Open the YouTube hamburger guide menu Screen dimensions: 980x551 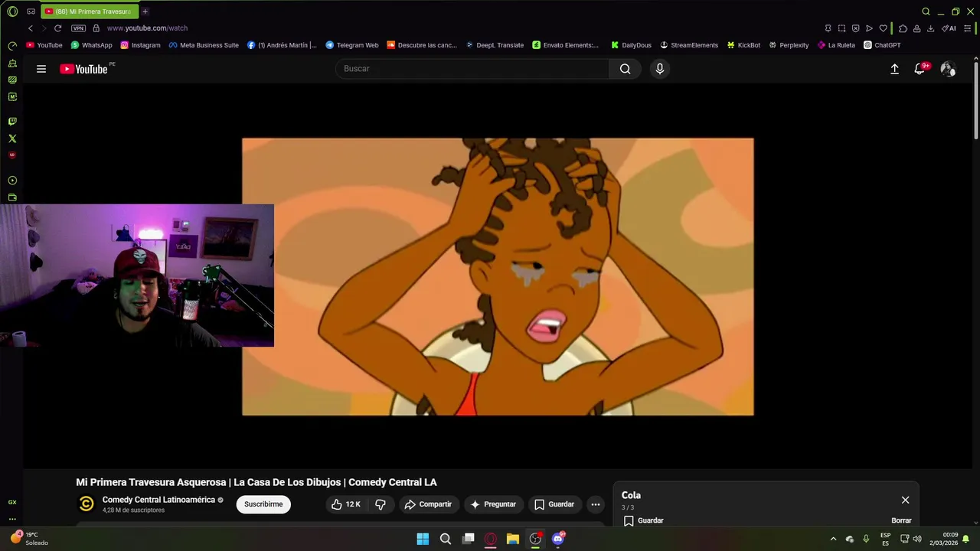pos(41,69)
